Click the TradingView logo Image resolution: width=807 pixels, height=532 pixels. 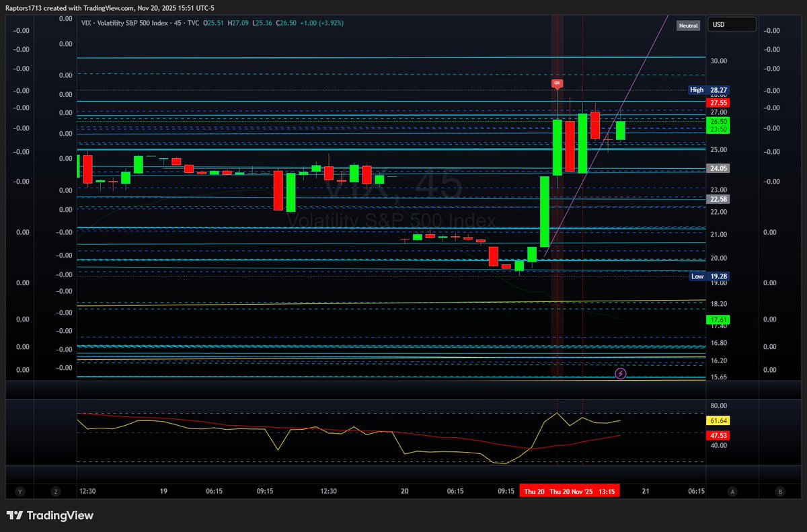[x=50, y=516]
